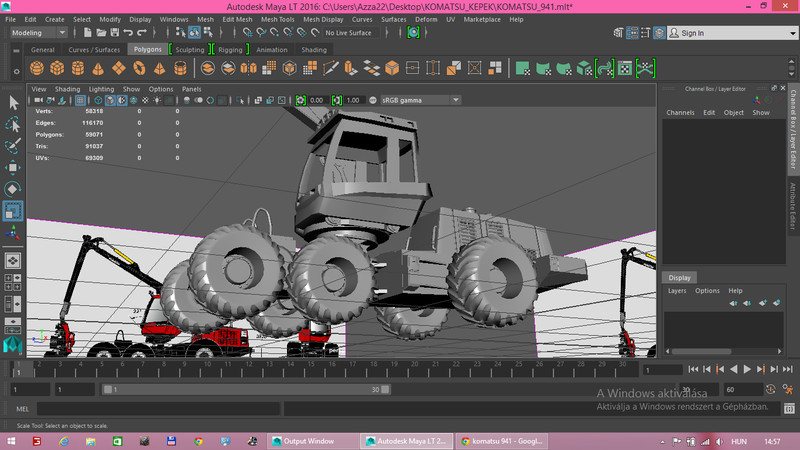This screenshot has height=450, width=800.
Task: Toggle smooth shade all in viewport
Action: [x=110, y=101]
